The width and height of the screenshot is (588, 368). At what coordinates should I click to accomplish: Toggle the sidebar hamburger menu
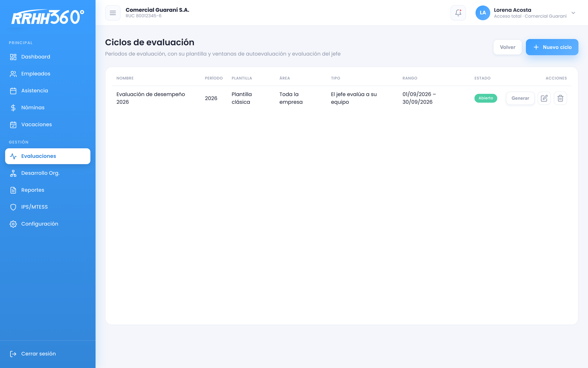(113, 13)
